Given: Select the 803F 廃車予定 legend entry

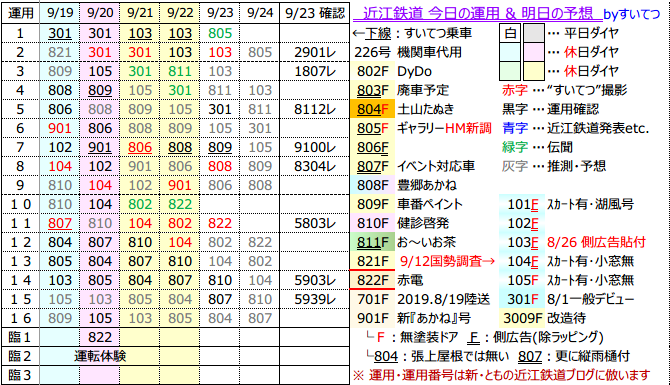Looking at the screenshot, I should 403,90.
